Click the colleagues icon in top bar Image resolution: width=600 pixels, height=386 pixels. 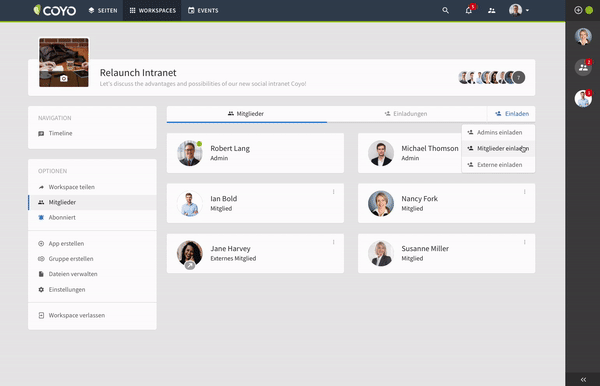tap(492, 11)
